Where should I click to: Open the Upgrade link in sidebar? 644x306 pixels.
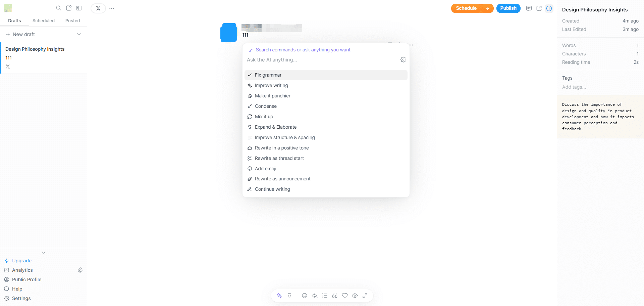click(x=22, y=261)
